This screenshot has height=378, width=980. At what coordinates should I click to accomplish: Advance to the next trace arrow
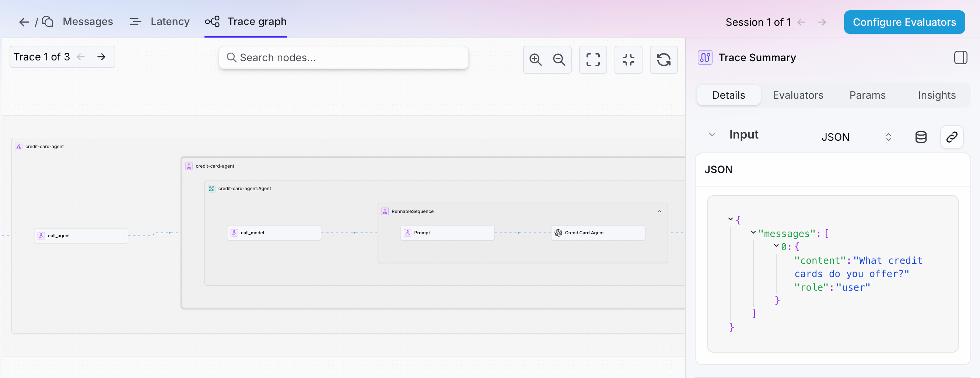101,57
